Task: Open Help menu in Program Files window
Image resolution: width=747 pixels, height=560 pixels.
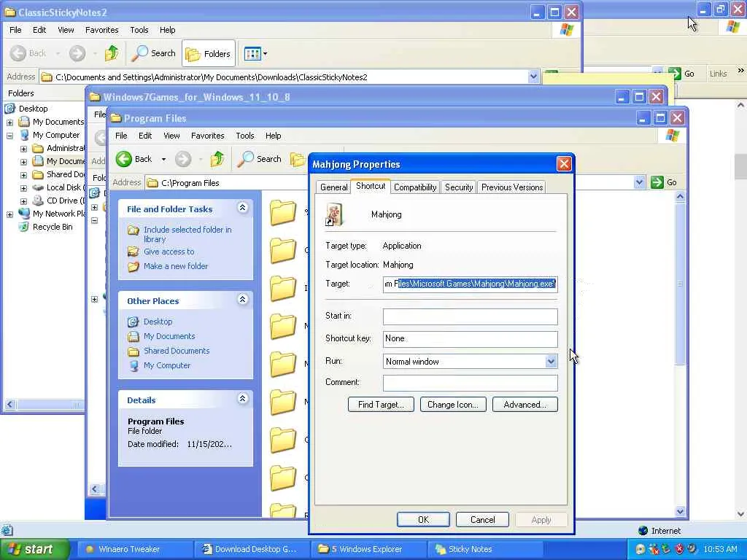Action: coord(273,136)
